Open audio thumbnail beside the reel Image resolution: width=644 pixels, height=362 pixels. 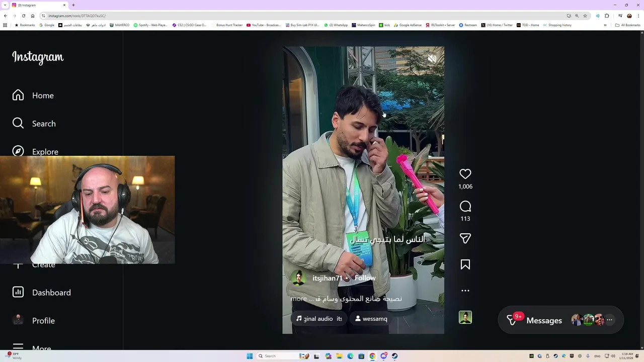coord(465,318)
